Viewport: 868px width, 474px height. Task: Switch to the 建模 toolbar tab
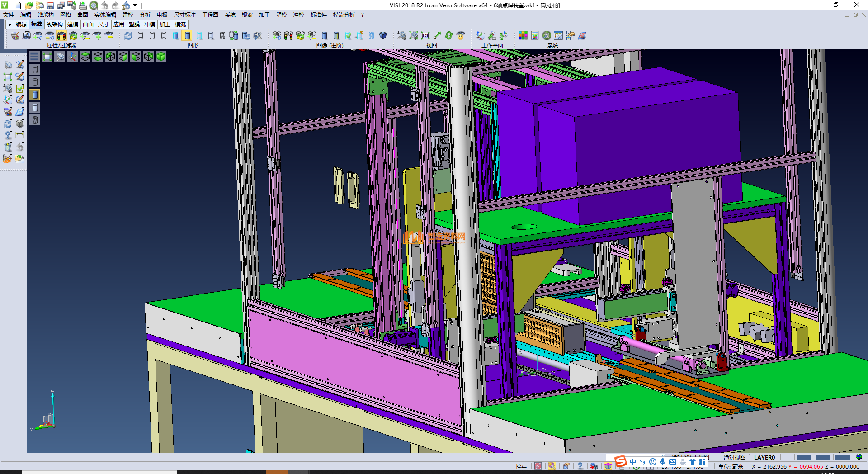click(72, 24)
